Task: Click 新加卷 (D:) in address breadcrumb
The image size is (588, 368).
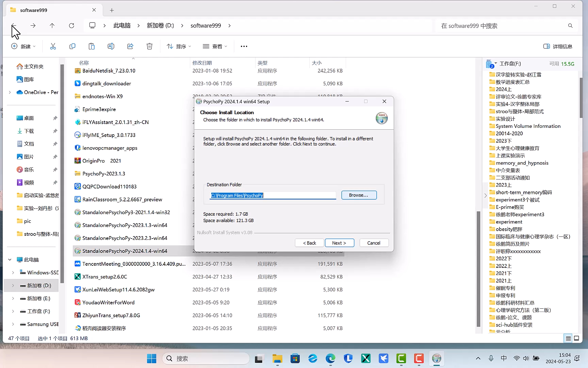Action: 160,26
